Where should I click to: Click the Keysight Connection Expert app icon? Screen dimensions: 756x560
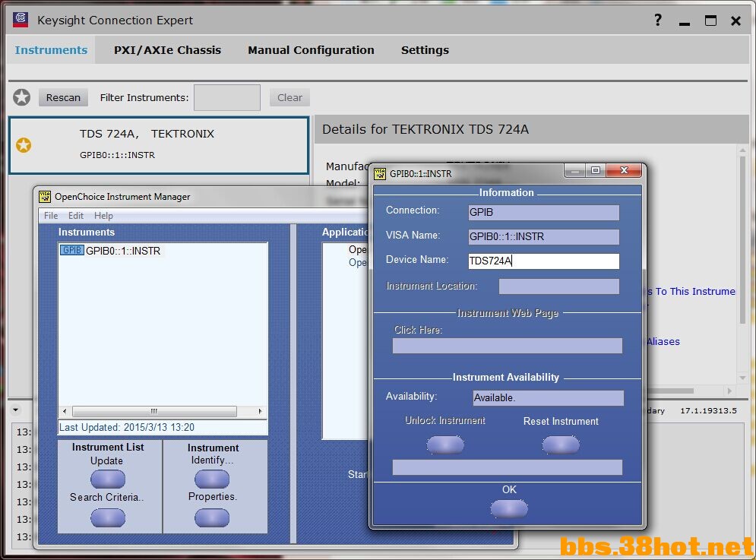tap(21, 19)
